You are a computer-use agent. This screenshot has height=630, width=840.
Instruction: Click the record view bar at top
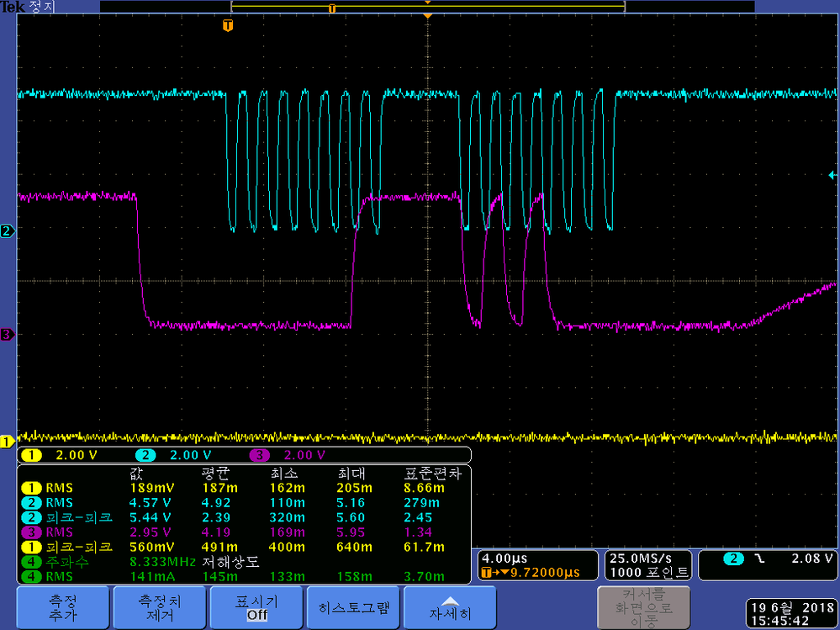[x=427, y=7]
